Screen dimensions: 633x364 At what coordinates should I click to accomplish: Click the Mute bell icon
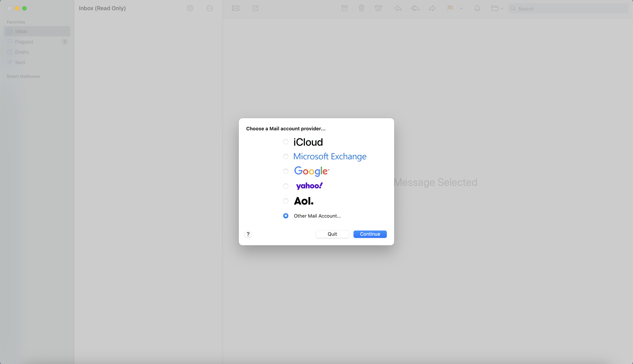click(477, 8)
